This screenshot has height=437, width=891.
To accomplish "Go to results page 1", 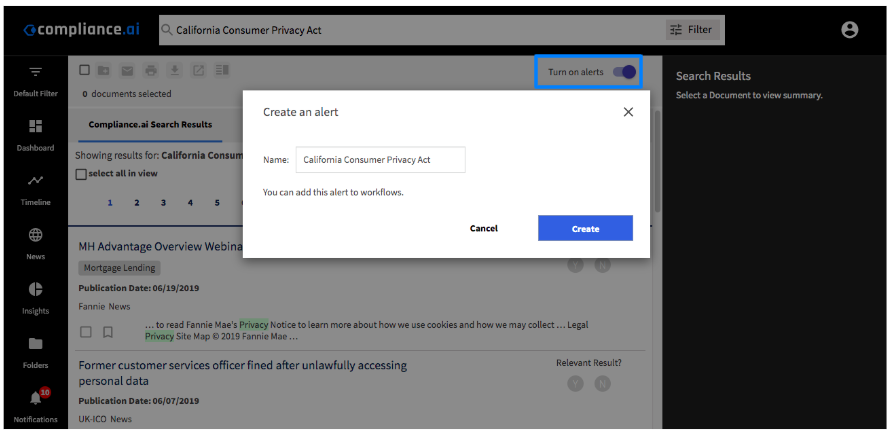I will (110, 203).
